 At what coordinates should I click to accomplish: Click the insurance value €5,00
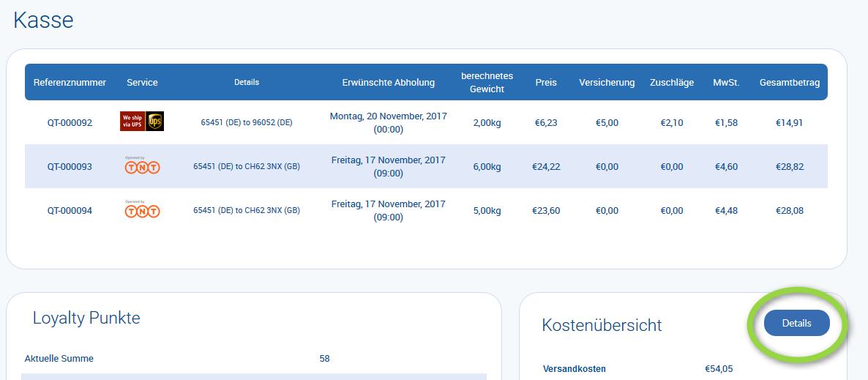point(607,122)
